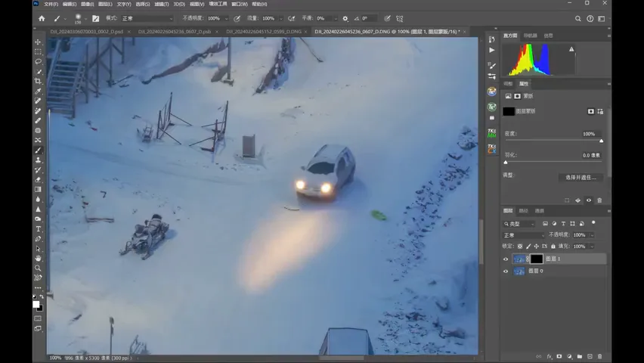Open the flow 100% dropdown arrow
644x363 pixels.
pos(281,18)
